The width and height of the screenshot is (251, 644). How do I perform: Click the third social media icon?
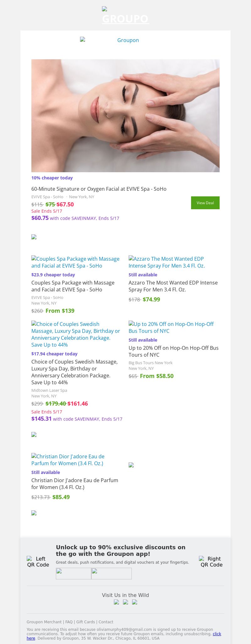point(135,602)
